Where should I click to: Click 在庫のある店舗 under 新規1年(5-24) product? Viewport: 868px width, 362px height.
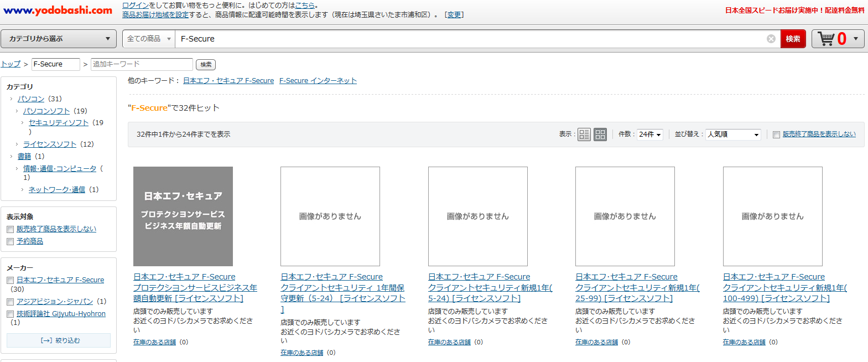pyautogui.click(x=449, y=343)
